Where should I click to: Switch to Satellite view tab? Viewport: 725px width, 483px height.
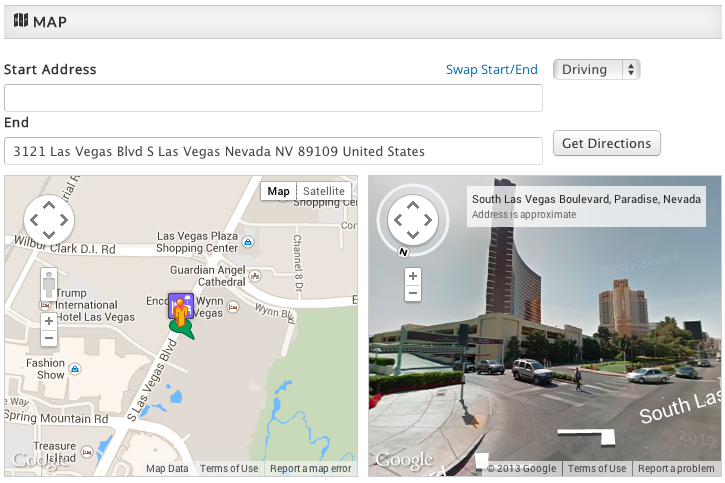[324, 191]
